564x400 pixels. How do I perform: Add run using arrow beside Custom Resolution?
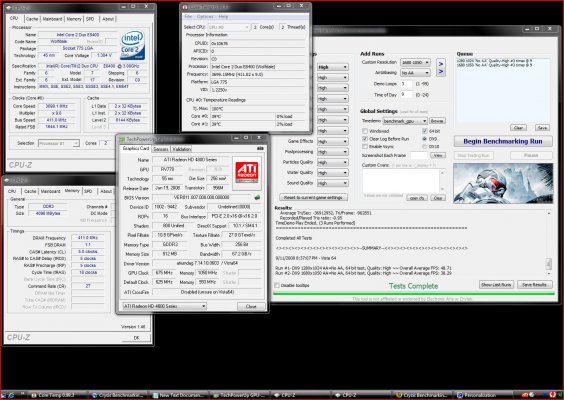(x=441, y=63)
